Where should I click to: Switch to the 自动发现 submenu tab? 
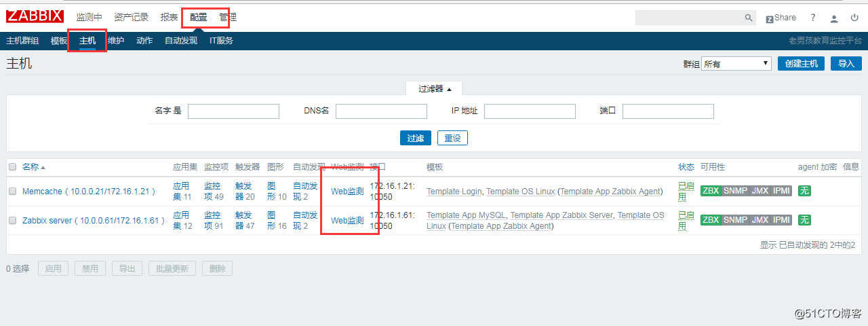click(181, 41)
